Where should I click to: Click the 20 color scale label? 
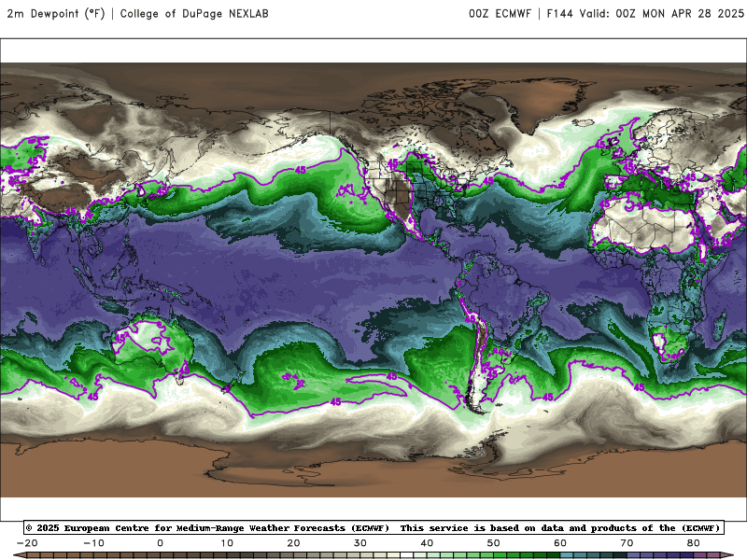pos(293,543)
